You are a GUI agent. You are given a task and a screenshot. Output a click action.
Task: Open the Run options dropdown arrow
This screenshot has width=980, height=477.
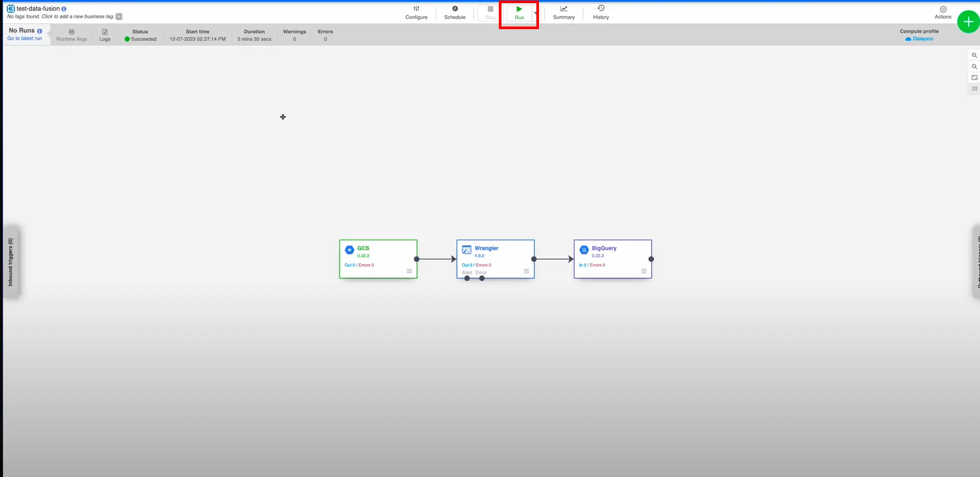click(x=535, y=13)
